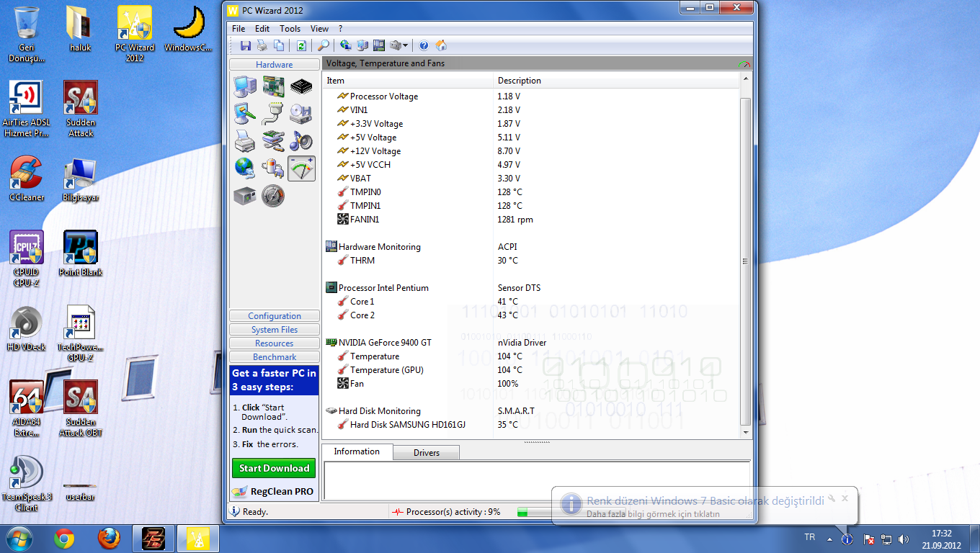The height and width of the screenshot is (553, 980).
Task: Select the Drives disc-and-floppy icon
Action: pos(301,114)
